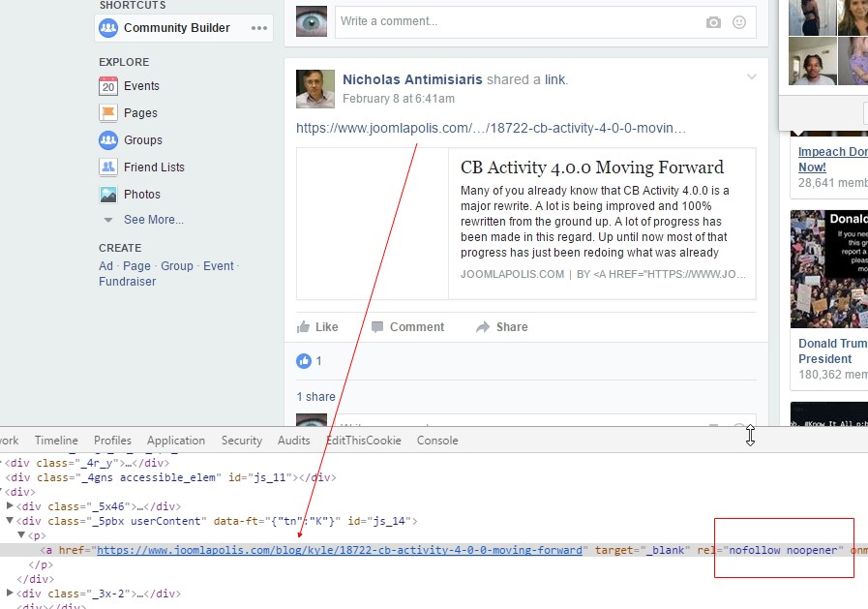
Task: Click Nicholas Antimisiaris profile picture
Action: tap(315, 88)
